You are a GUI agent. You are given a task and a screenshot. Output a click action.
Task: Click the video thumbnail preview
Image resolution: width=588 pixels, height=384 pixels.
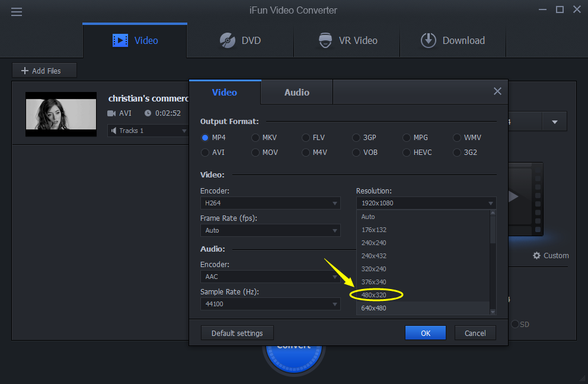(x=61, y=114)
